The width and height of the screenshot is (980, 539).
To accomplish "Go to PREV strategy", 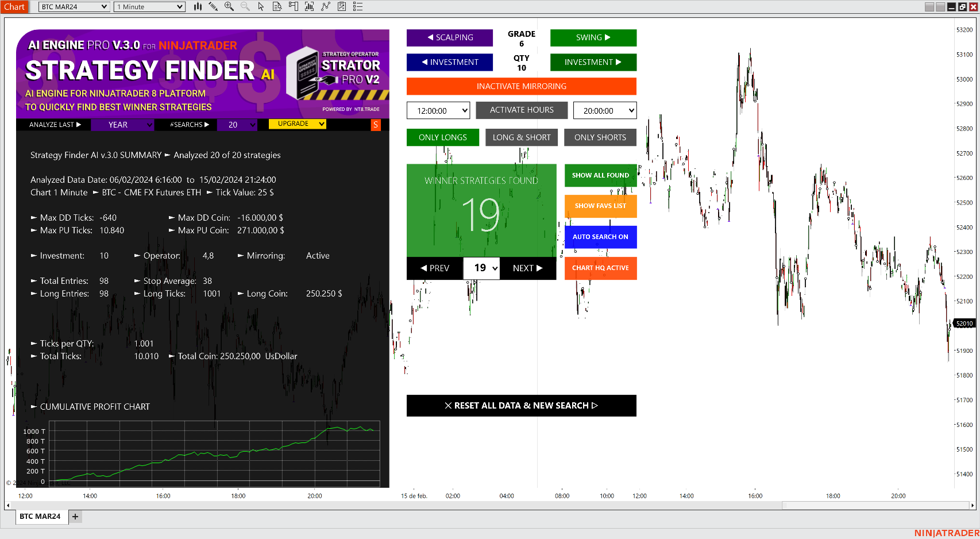I will click(x=435, y=268).
